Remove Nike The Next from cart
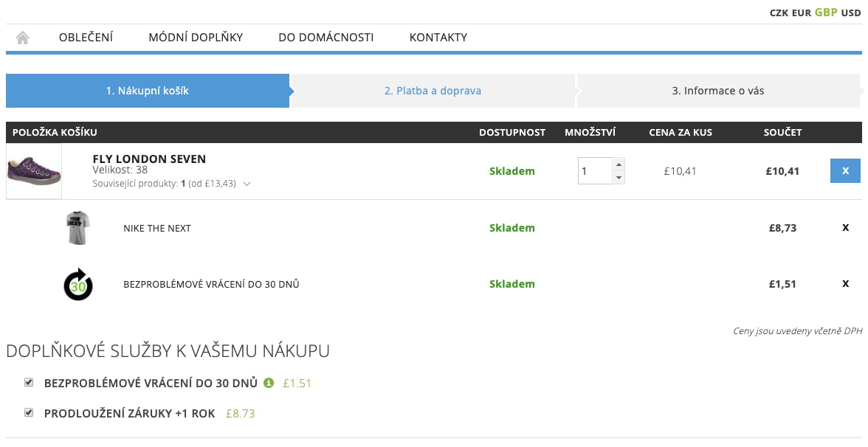Viewport: 868px width, 447px height. coord(845,228)
